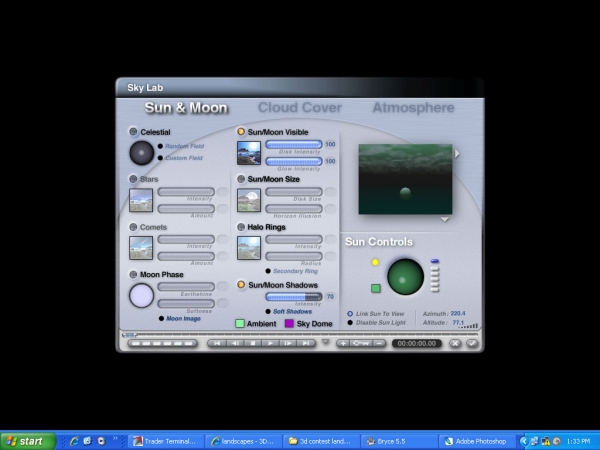Switch to the Atmosphere tab
This screenshot has width=600, height=450.
click(x=413, y=108)
